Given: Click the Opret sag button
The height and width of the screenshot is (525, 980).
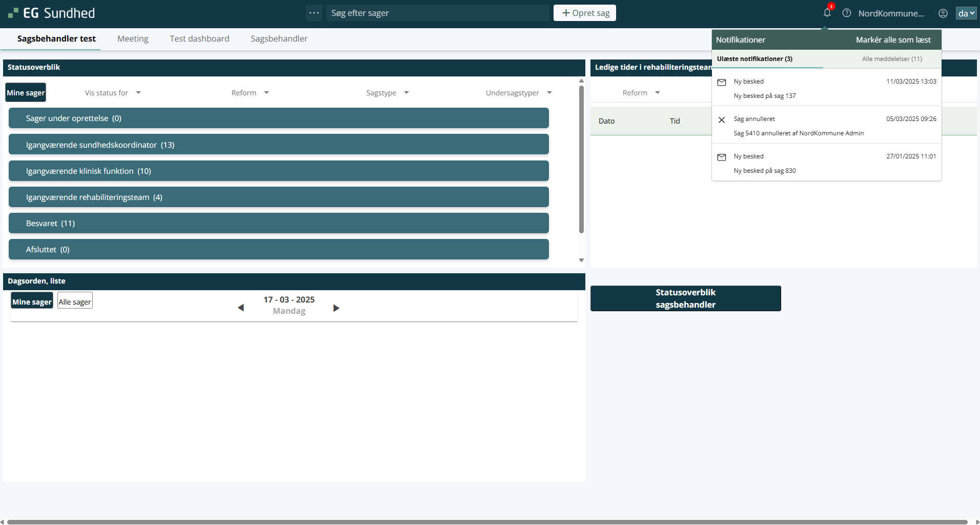Looking at the screenshot, I should [x=585, y=13].
